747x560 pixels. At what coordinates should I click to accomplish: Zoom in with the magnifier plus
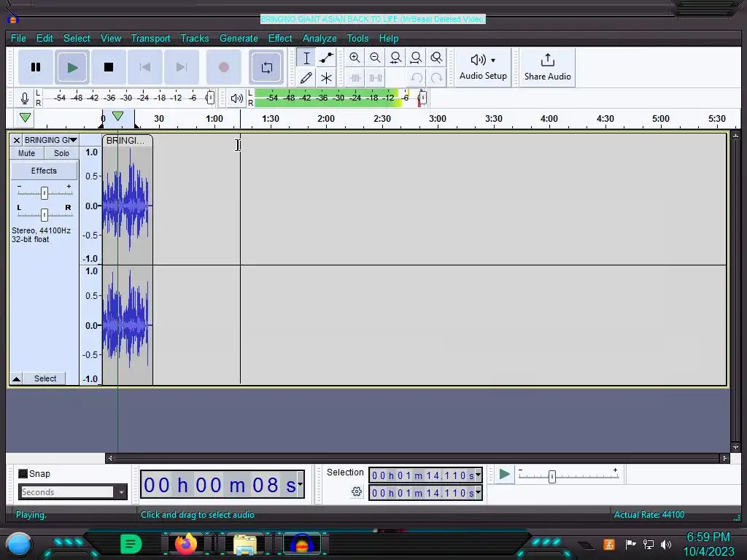(x=355, y=58)
